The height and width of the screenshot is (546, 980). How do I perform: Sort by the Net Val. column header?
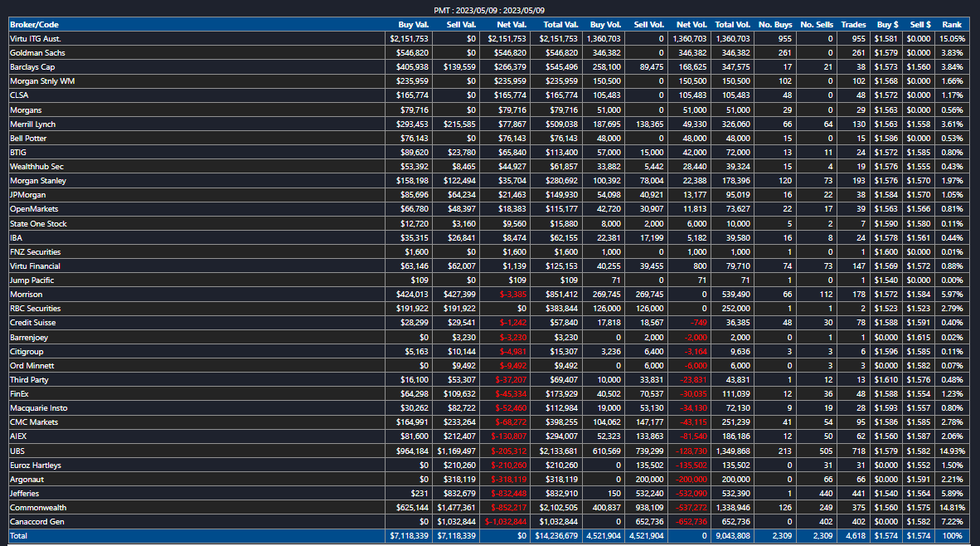pyautogui.click(x=512, y=24)
